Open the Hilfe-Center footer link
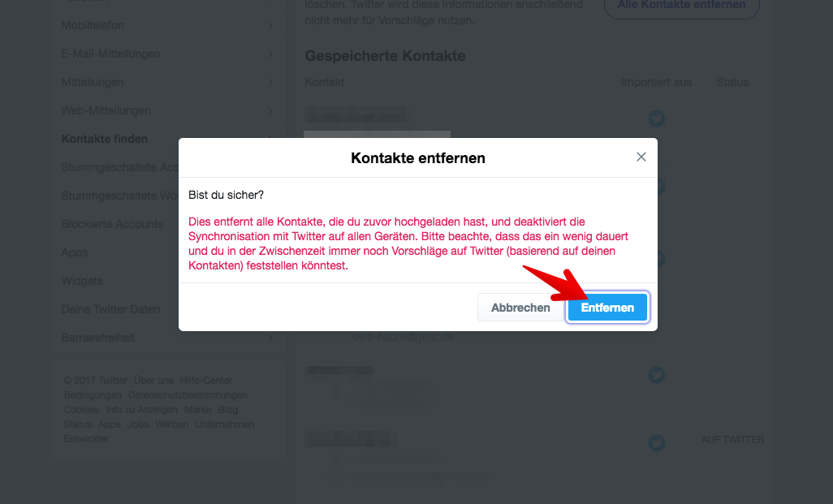 (206, 381)
